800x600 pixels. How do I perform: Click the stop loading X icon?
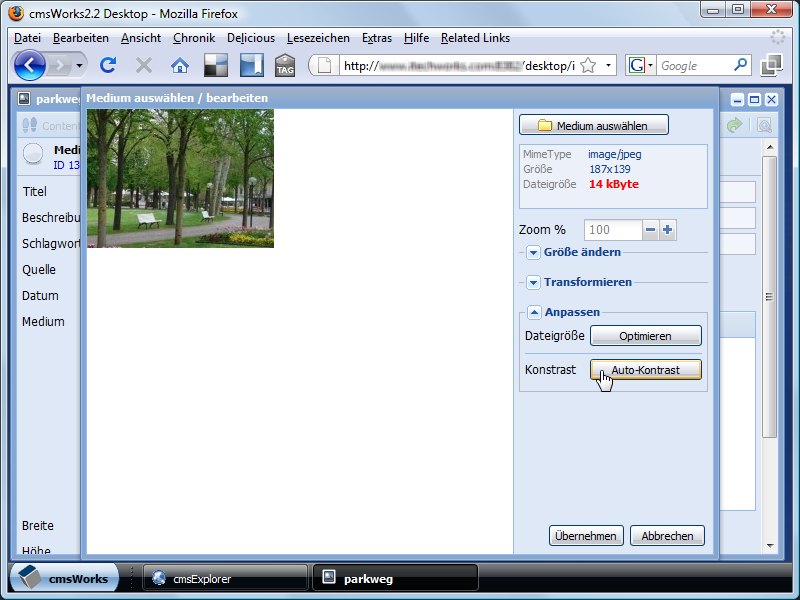pyautogui.click(x=144, y=65)
